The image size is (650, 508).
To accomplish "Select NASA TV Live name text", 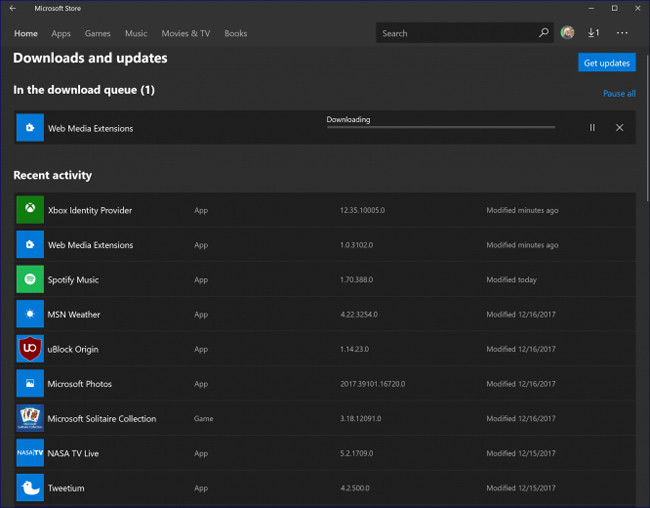I will pyautogui.click(x=73, y=453).
